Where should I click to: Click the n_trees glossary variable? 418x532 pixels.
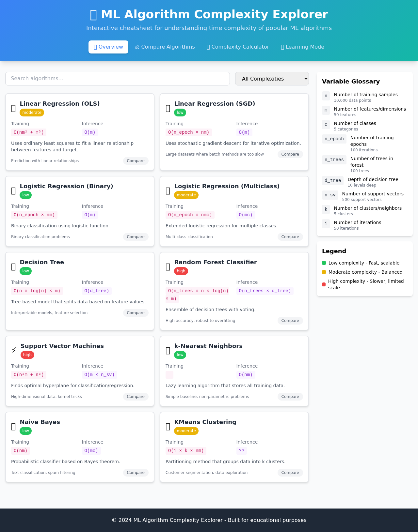tap(334, 160)
